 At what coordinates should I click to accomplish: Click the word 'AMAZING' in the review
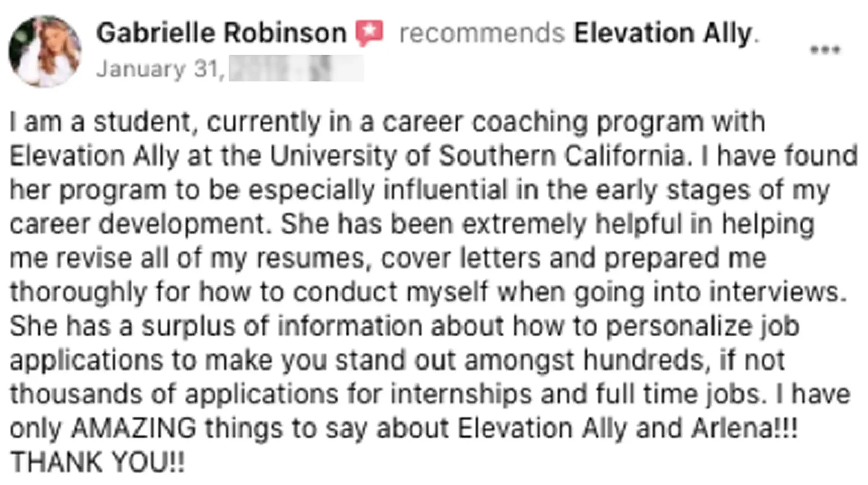pos(134,428)
